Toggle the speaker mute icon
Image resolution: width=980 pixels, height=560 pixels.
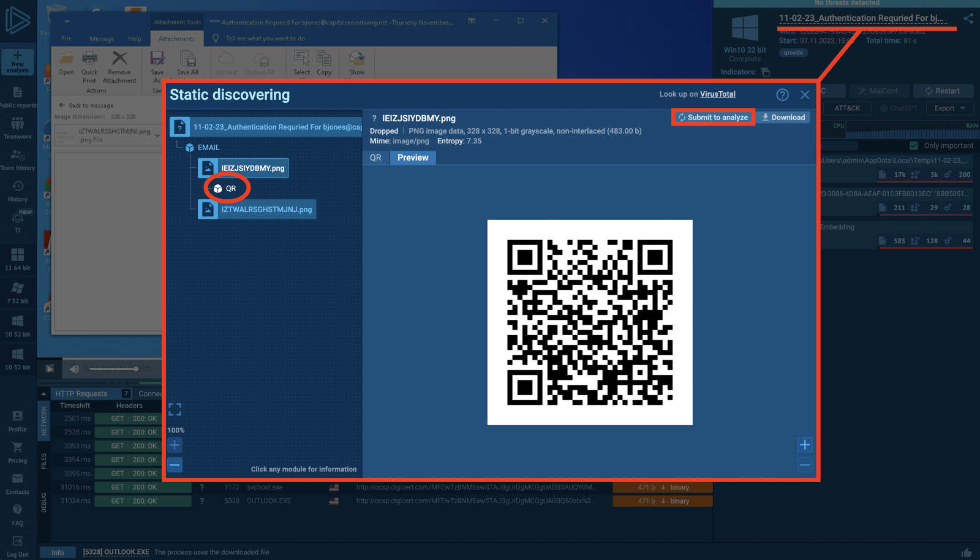74,368
